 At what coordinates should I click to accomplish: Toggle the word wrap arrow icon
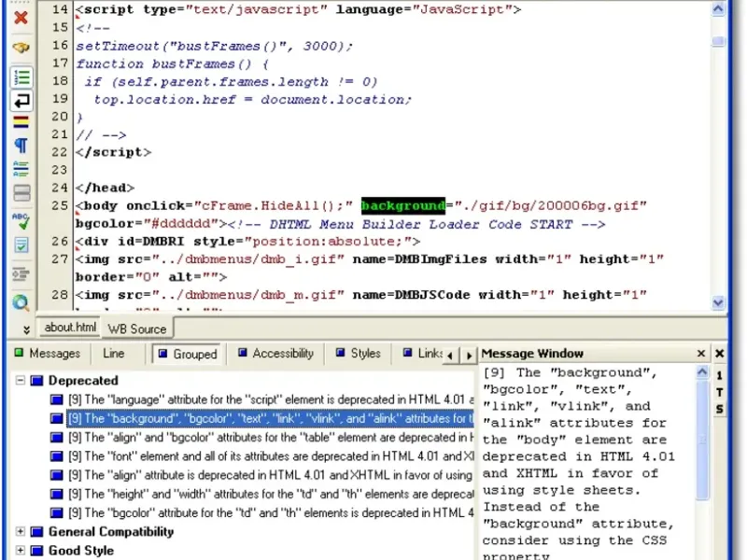tap(21, 101)
